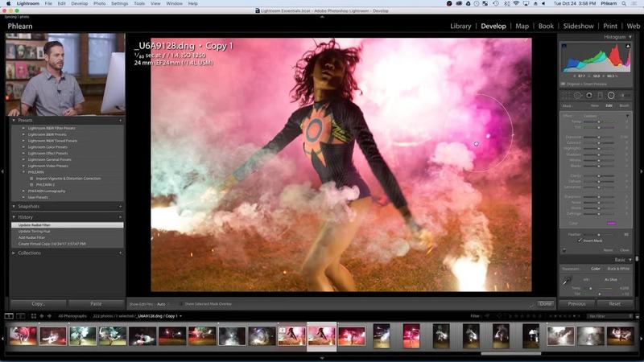Toggle the radial filter panel switch

point(564,250)
